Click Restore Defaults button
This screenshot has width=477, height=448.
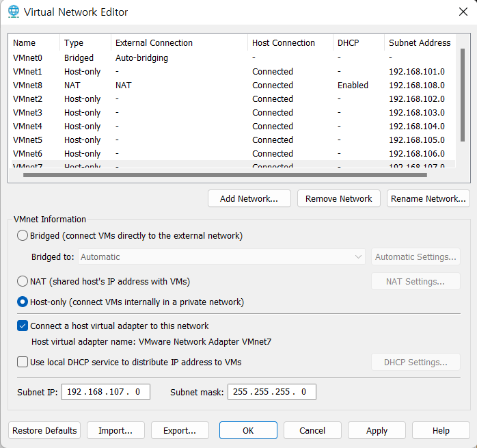(44, 430)
